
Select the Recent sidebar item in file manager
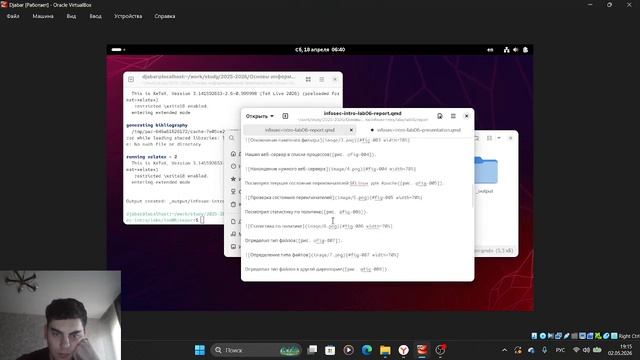[234, 166]
